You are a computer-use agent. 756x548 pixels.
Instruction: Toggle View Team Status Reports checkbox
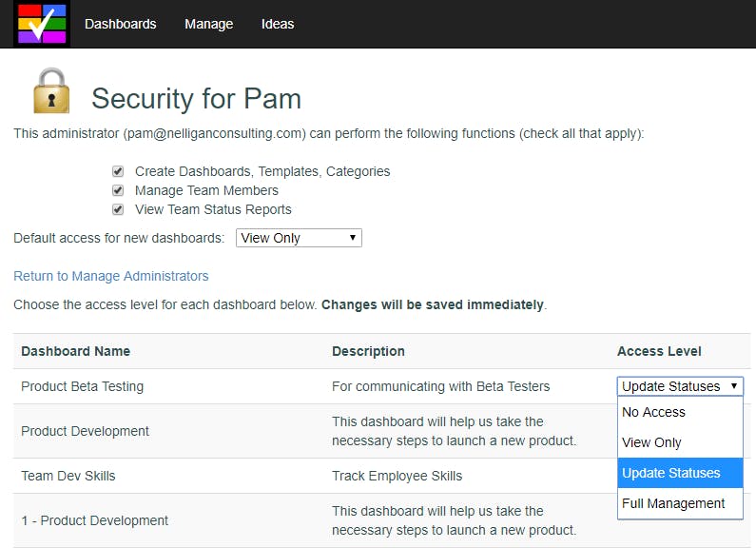tap(118, 209)
